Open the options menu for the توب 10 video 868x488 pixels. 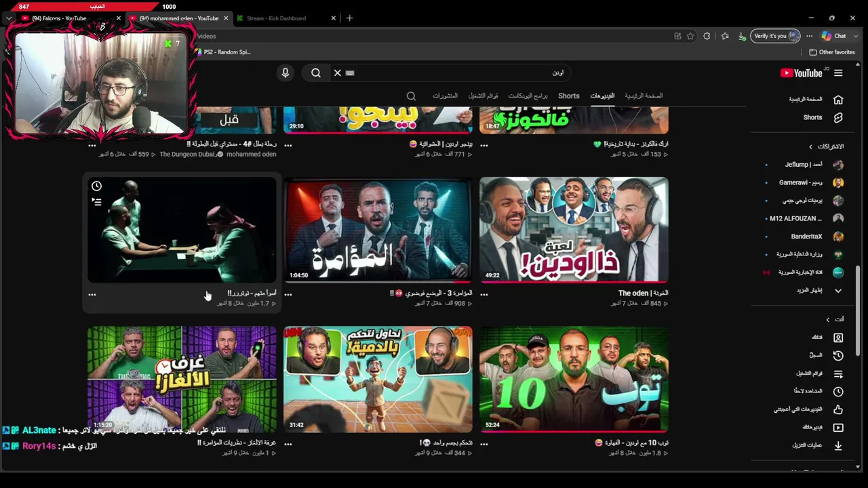click(484, 445)
